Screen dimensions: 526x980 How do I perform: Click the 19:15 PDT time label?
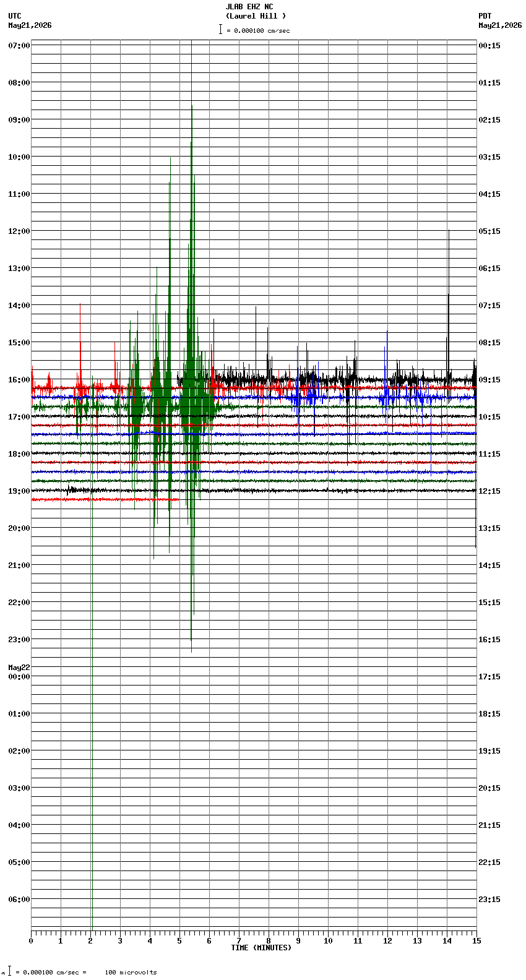click(489, 751)
